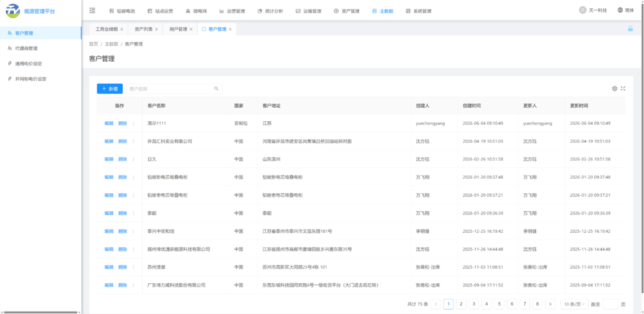Click the unlock icon on the tab bar
The image size is (644, 314).
630,29
